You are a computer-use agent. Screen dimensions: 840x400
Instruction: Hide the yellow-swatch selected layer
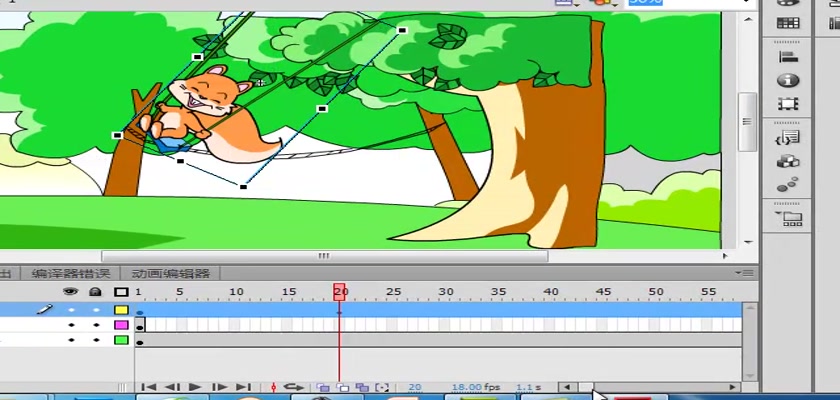coord(71,310)
